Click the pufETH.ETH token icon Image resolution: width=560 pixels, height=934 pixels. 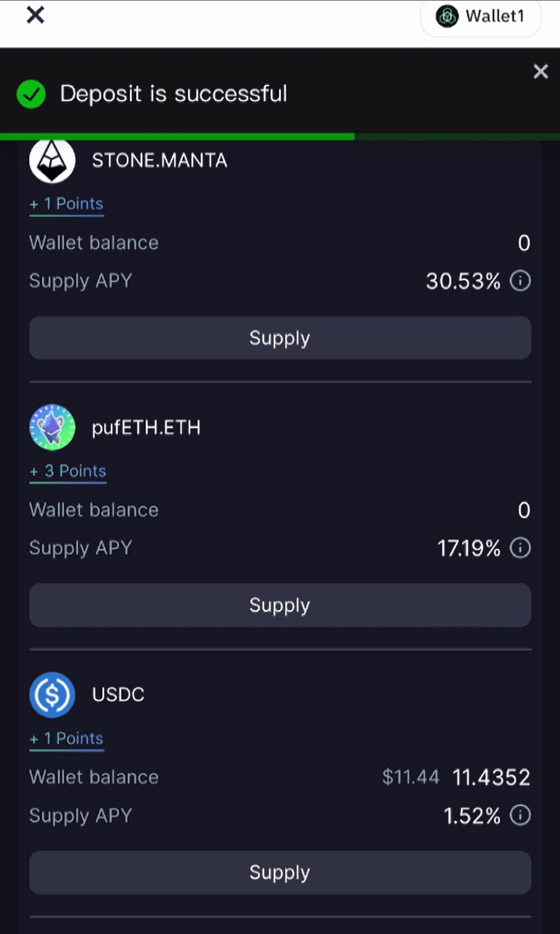pos(52,428)
